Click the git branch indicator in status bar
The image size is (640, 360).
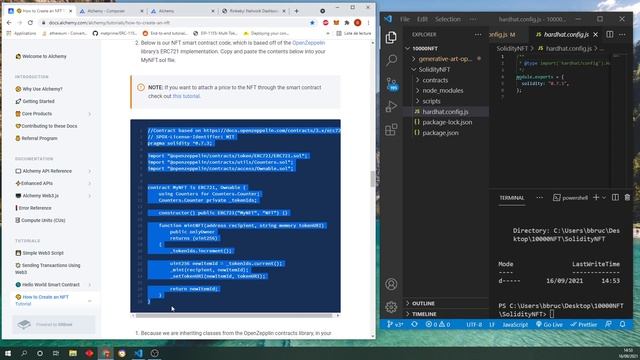click(x=395, y=324)
